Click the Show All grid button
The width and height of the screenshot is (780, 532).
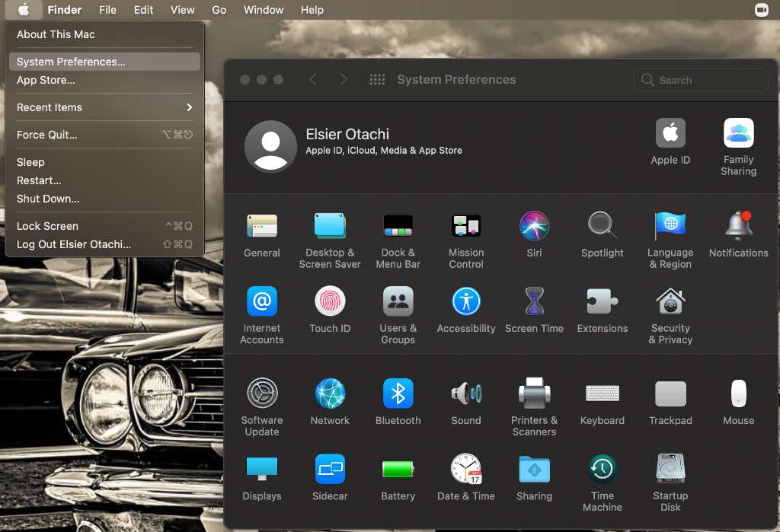(376, 80)
